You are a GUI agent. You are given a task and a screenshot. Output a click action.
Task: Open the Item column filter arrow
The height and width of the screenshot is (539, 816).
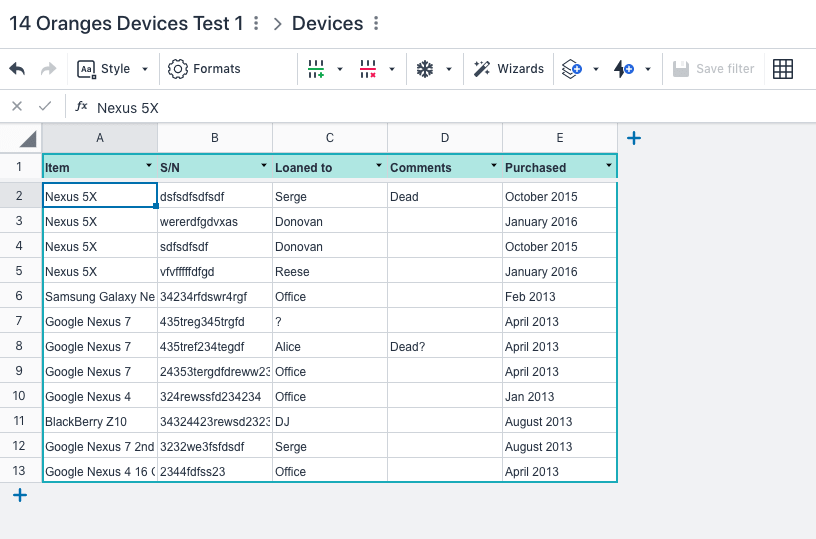point(149,165)
